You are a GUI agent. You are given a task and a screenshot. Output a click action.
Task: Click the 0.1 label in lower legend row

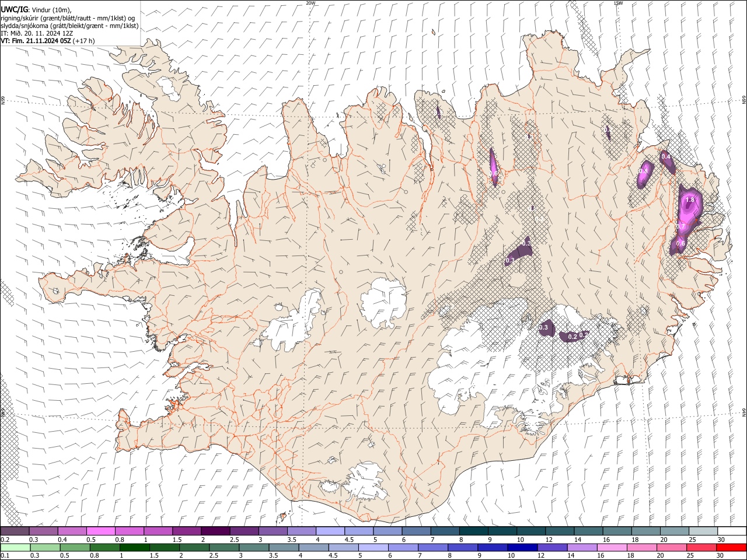coord(5,556)
